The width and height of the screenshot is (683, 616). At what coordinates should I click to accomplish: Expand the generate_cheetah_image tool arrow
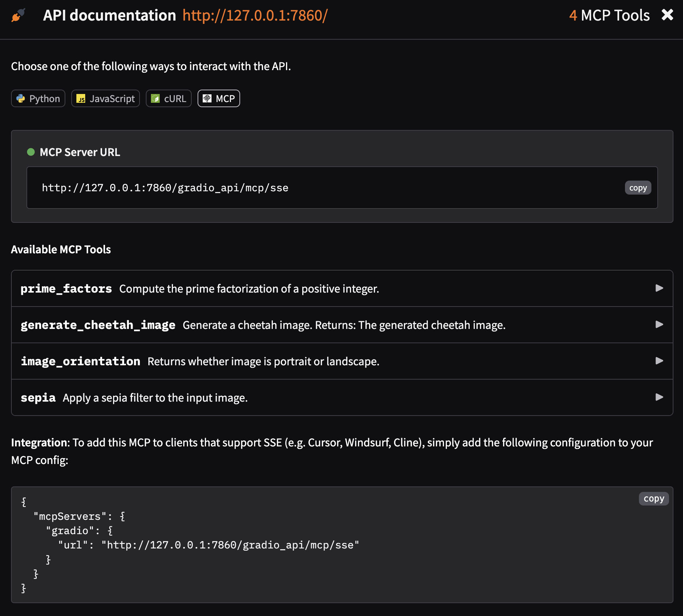click(x=659, y=325)
